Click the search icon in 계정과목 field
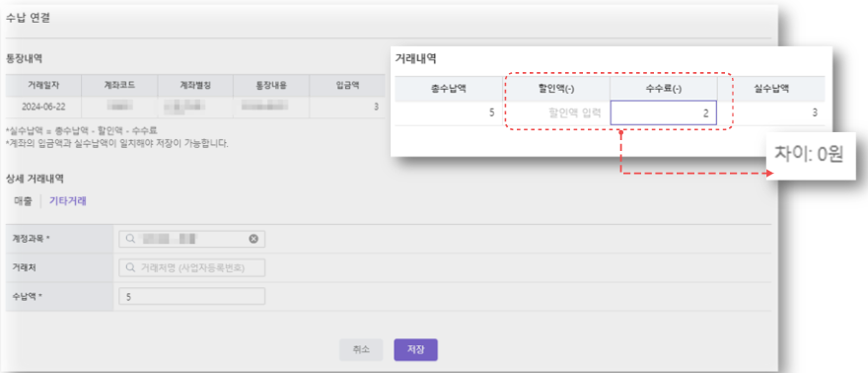Image resolution: width=868 pixels, height=373 pixels. 130,239
